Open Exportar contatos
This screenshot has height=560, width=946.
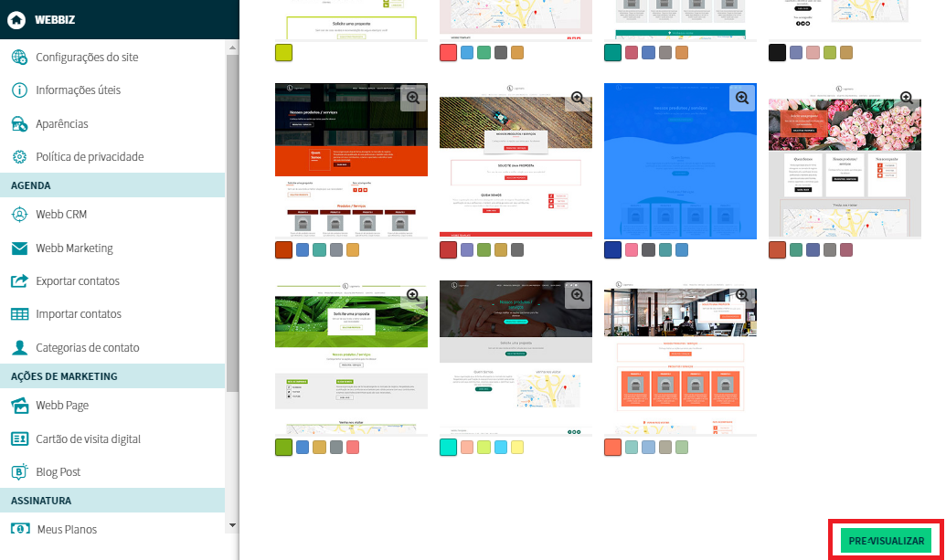click(78, 281)
